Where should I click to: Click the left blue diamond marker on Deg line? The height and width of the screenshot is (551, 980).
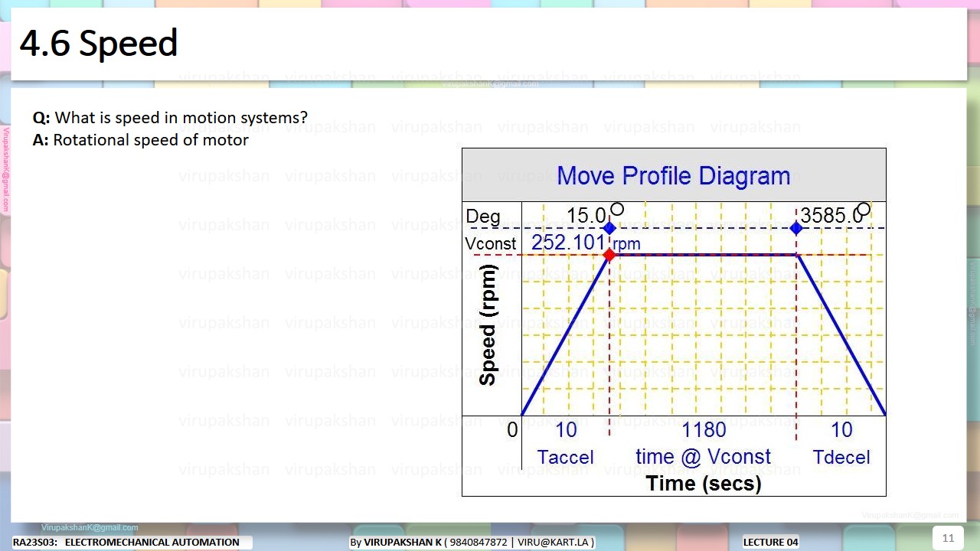coord(609,228)
